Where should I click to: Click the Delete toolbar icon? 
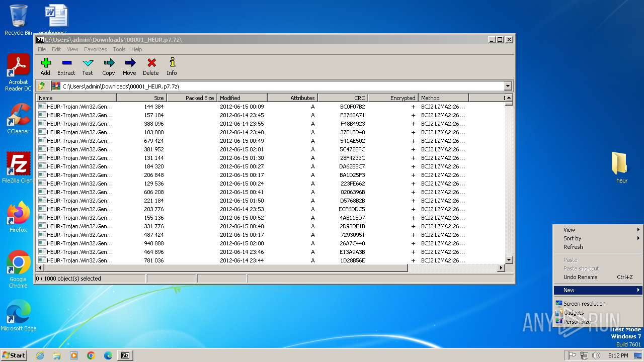point(151,66)
